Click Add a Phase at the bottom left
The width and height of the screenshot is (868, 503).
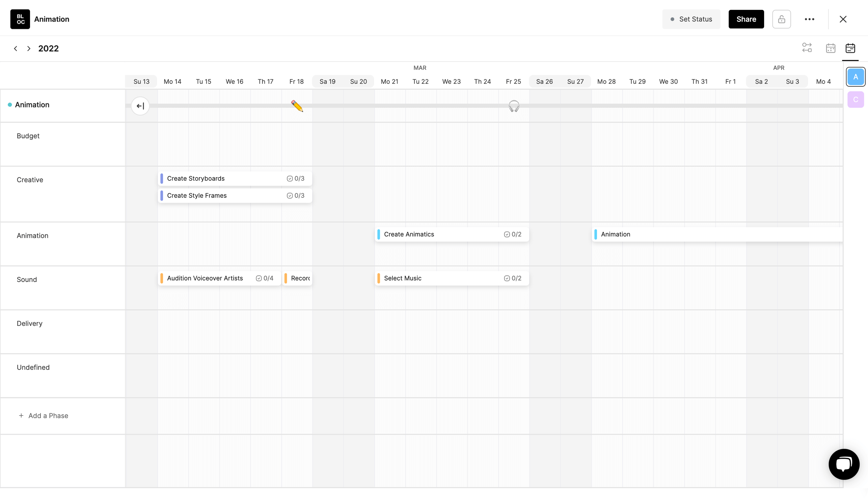point(44,416)
